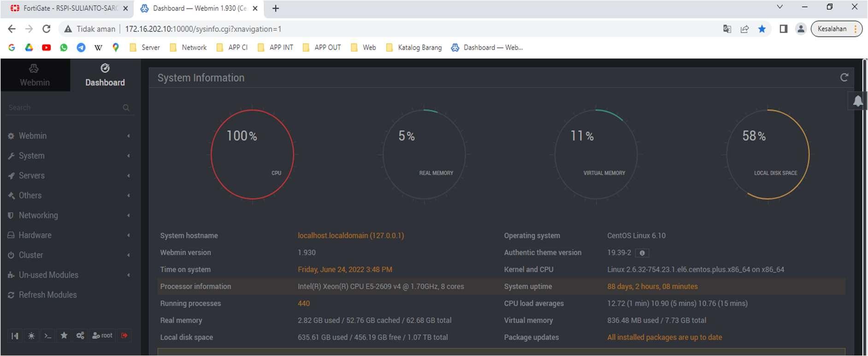Open the Katalog Barang bookmarks folder
Viewport: 868px width, 356px height.
point(413,47)
